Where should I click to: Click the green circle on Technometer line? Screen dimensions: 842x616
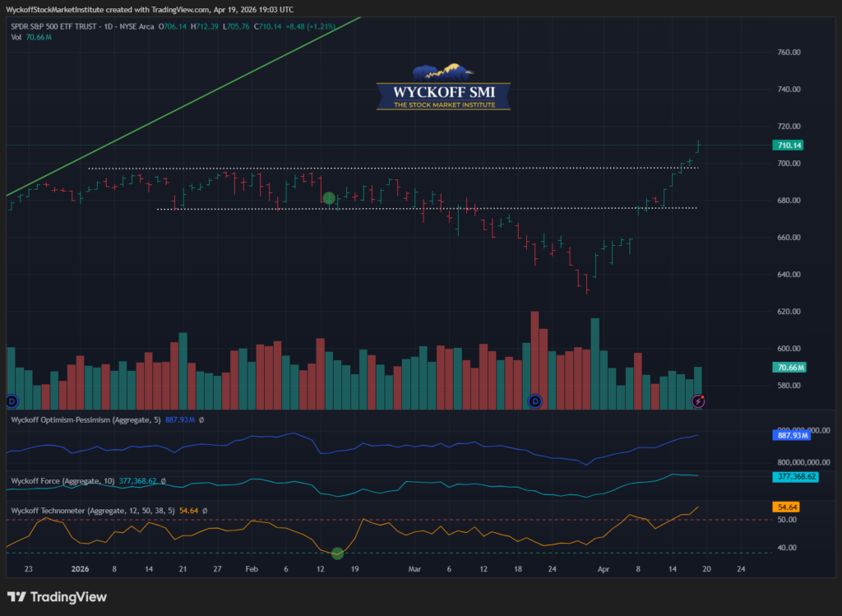337,553
